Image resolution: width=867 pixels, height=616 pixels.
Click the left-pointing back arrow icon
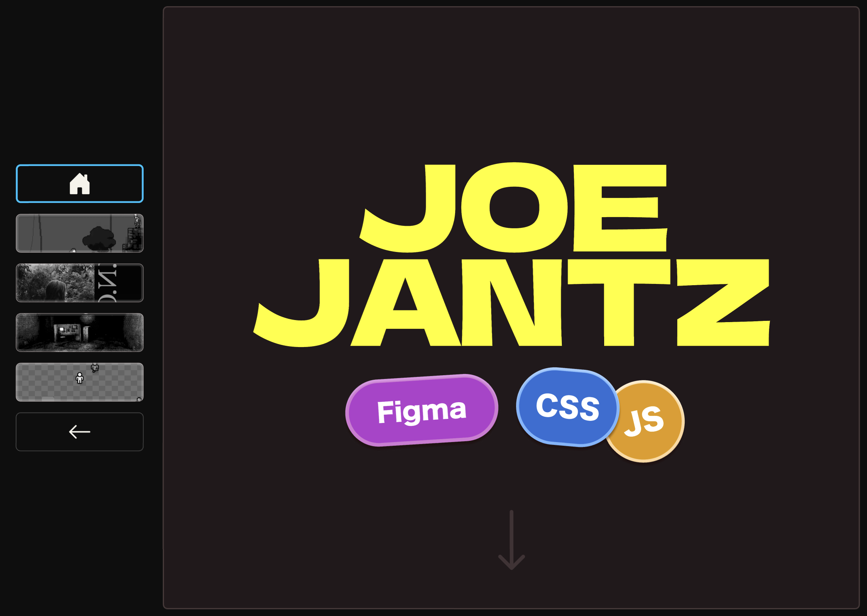(x=80, y=432)
